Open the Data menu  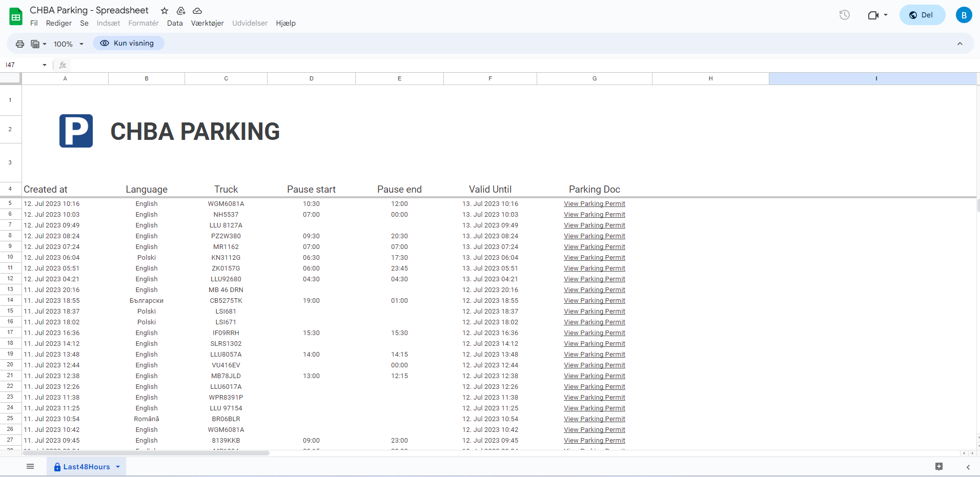click(x=175, y=23)
